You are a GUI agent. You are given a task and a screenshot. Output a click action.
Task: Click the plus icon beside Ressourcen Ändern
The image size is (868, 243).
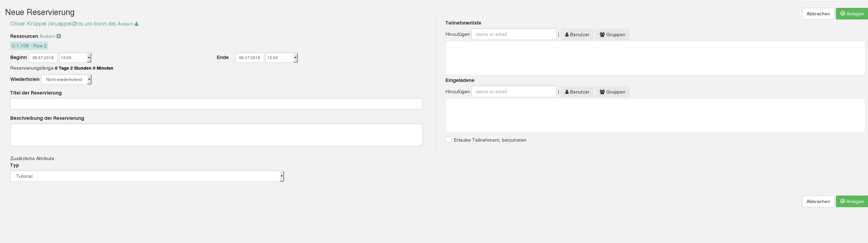coord(59,36)
